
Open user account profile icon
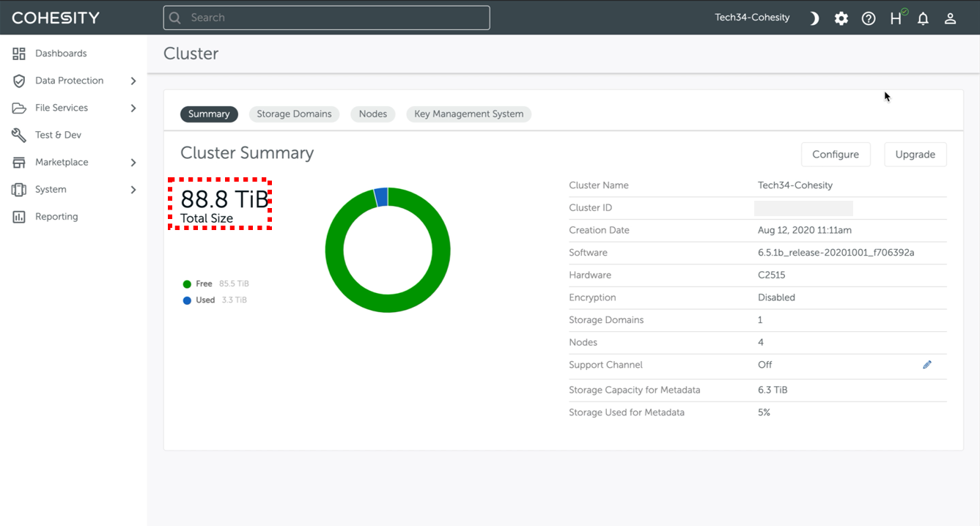coord(950,18)
